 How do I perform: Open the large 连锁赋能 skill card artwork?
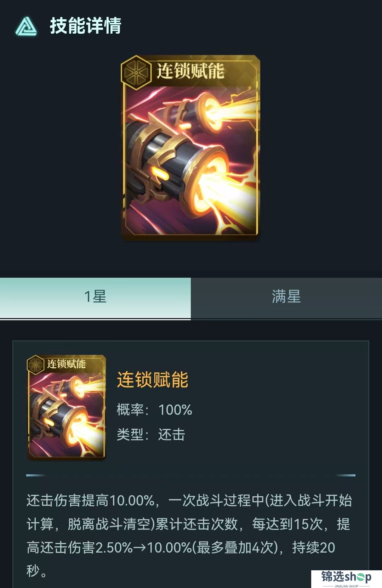(190, 147)
